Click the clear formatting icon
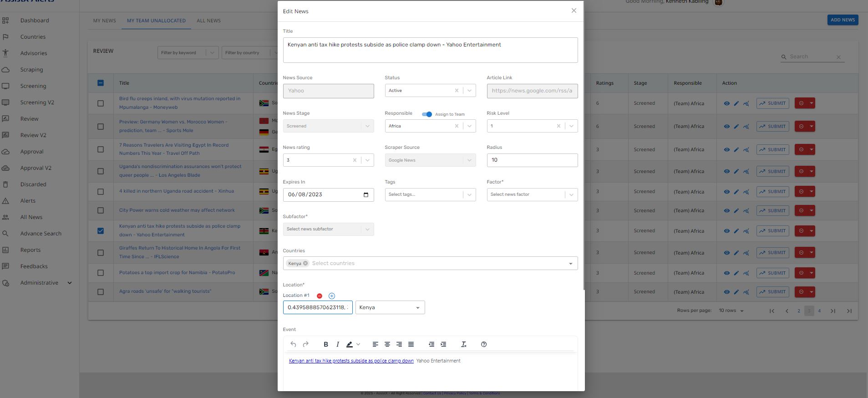The image size is (868, 398). [x=464, y=344]
